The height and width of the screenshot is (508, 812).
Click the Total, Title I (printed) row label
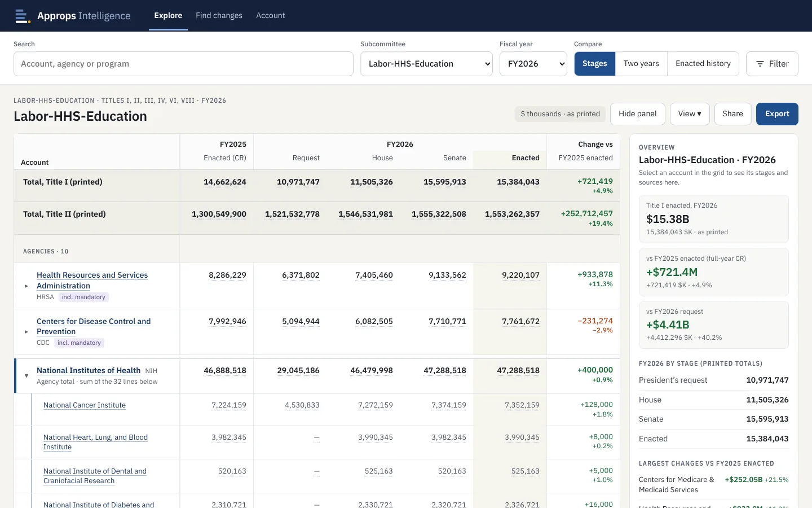(x=63, y=182)
